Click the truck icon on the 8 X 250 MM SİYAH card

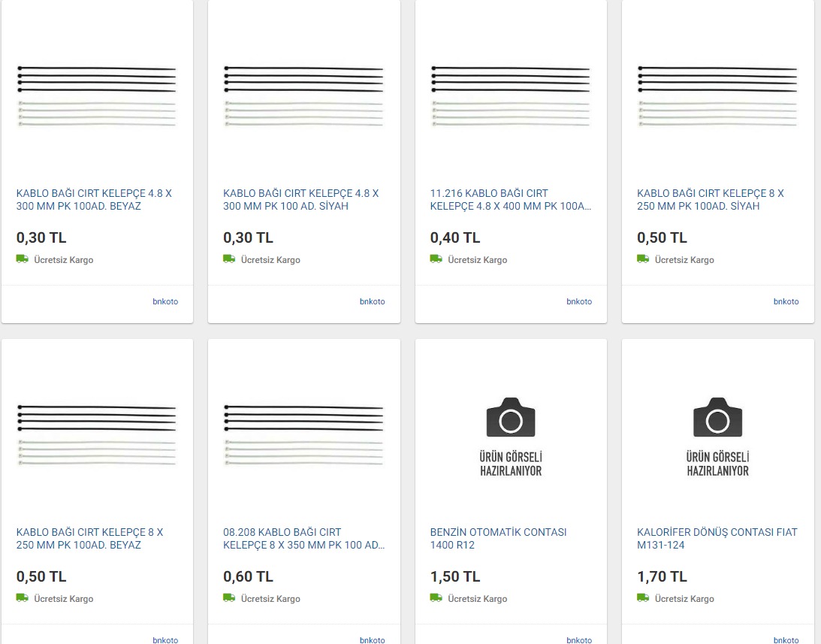(x=643, y=259)
